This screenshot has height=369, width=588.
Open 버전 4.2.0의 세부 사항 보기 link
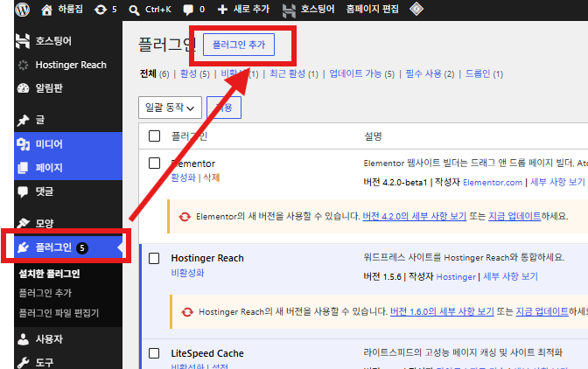pyautogui.click(x=415, y=217)
